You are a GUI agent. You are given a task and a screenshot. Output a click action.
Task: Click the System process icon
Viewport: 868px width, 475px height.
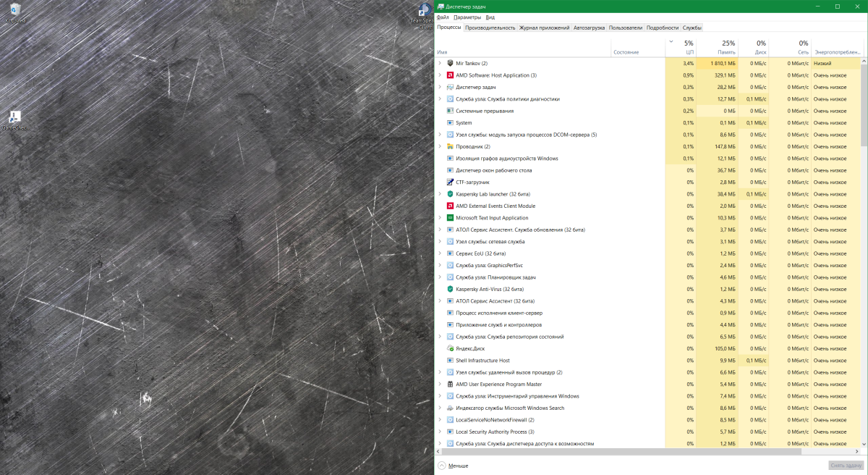tap(450, 123)
